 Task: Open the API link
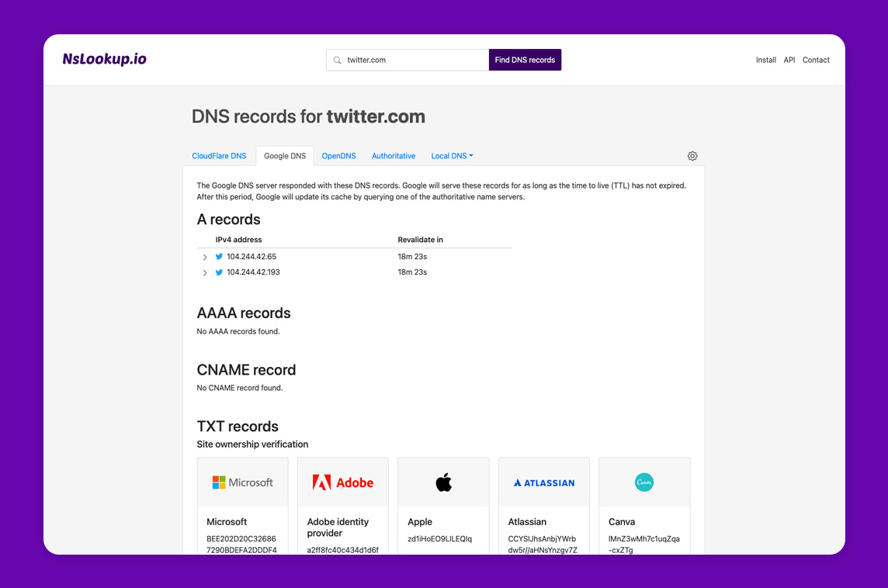pos(789,60)
